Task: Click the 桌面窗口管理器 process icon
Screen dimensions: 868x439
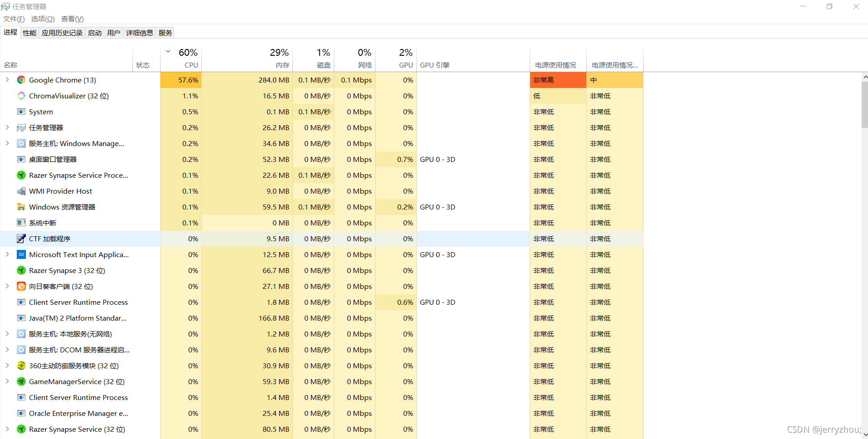Action: point(21,160)
